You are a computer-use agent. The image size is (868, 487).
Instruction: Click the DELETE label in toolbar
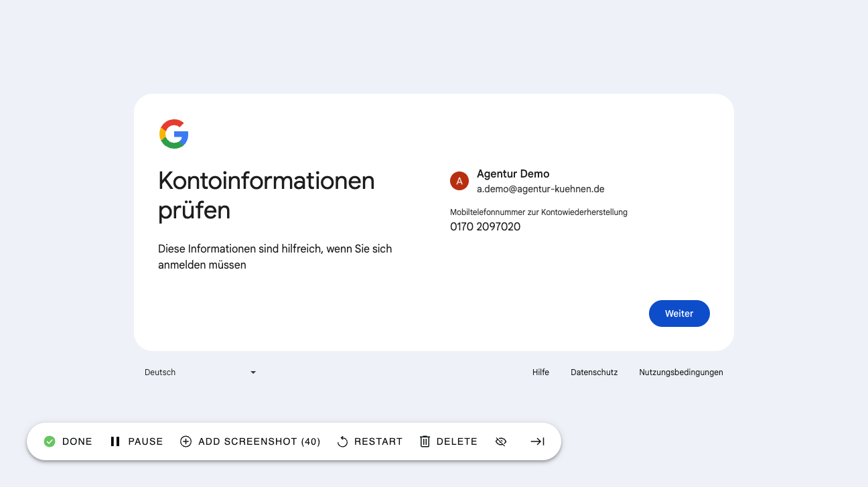point(457,441)
